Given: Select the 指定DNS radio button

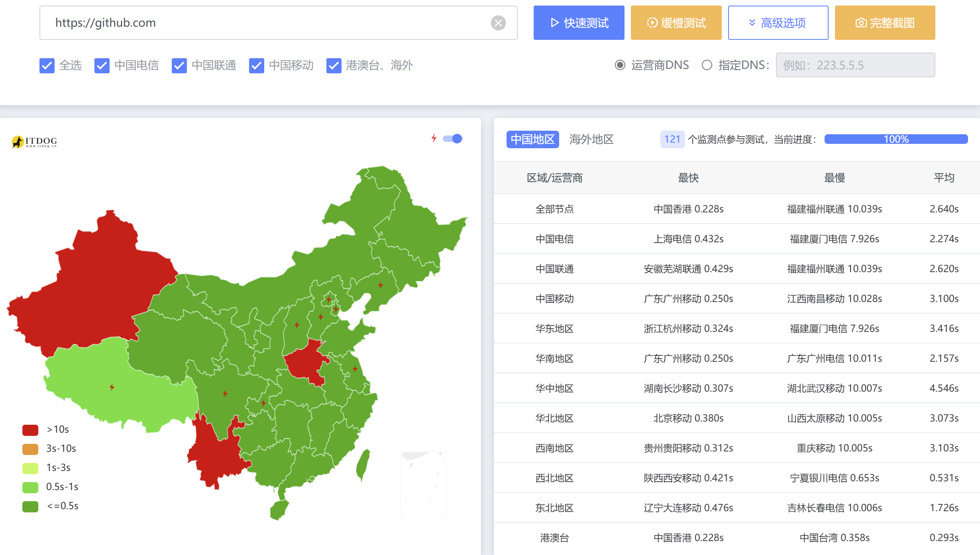Looking at the screenshot, I should coord(707,65).
